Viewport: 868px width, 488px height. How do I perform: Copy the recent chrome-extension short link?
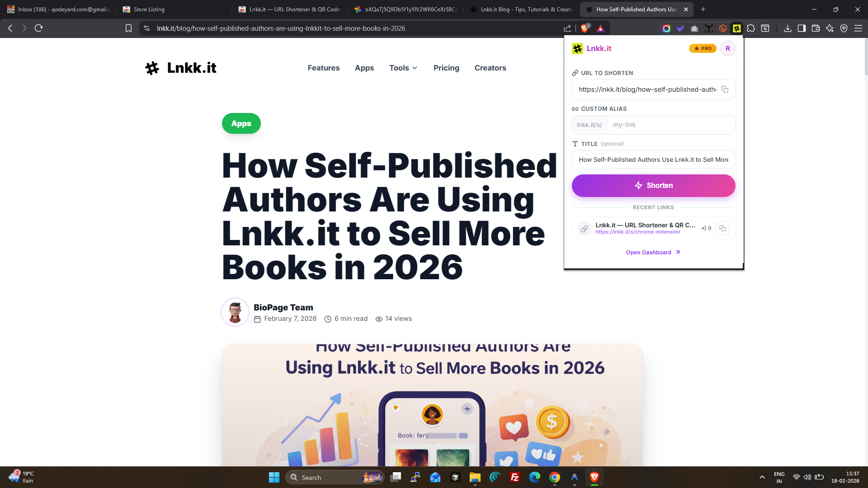point(722,229)
